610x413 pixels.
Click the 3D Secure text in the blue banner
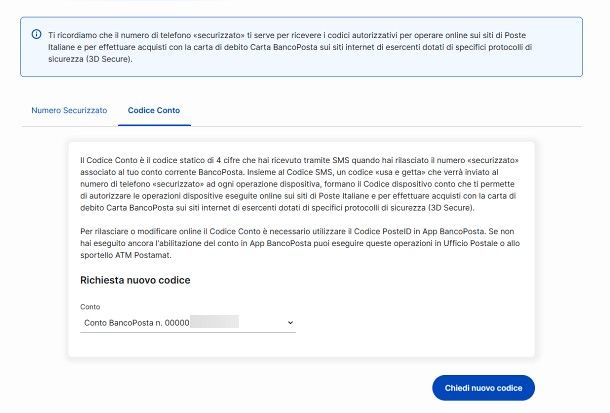point(104,58)
